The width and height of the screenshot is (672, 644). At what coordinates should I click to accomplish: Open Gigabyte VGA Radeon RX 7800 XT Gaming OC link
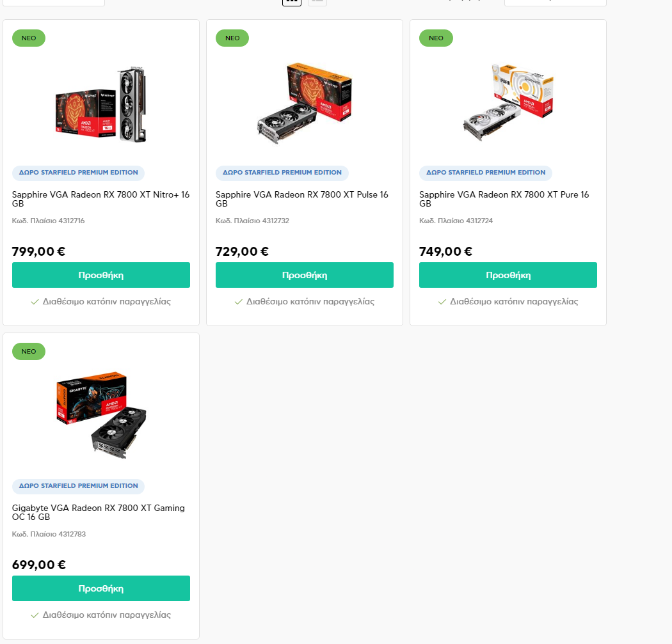click(x=99, y=512)
